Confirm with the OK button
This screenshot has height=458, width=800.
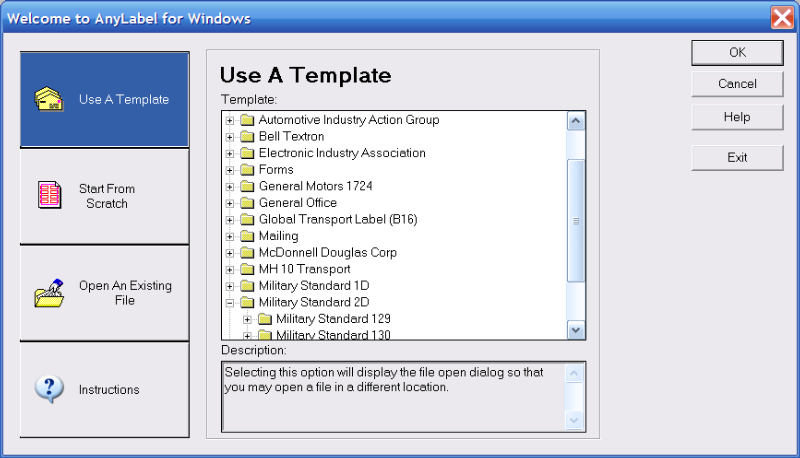pyautogui.click(x=737, y=53)
